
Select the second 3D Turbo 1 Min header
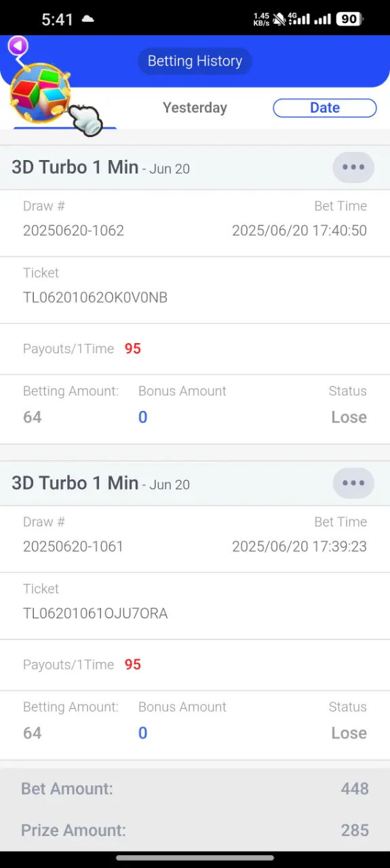(x=100, y=484)
